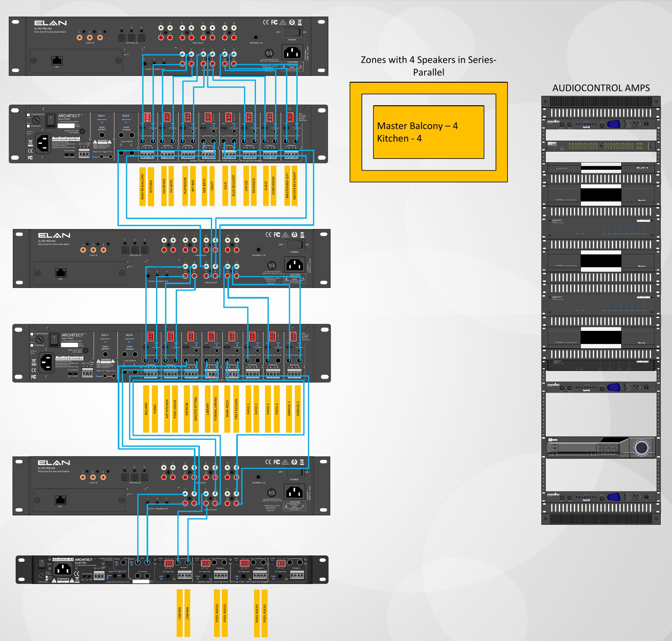Image resolution: width=672 pixels, height=641 pixels.
Task: Select the 'MASTER BED RIGHT' speaker label
Action: tap(295, 186)
